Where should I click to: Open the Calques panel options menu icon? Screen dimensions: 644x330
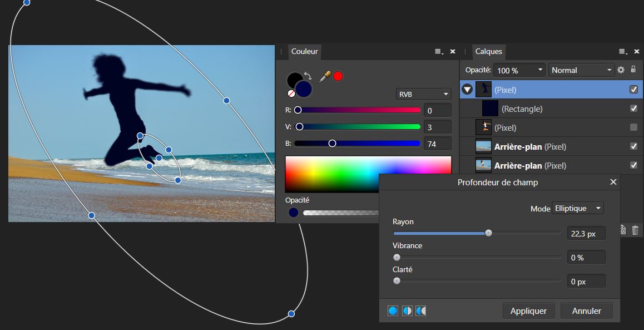(x=623, y=52)
